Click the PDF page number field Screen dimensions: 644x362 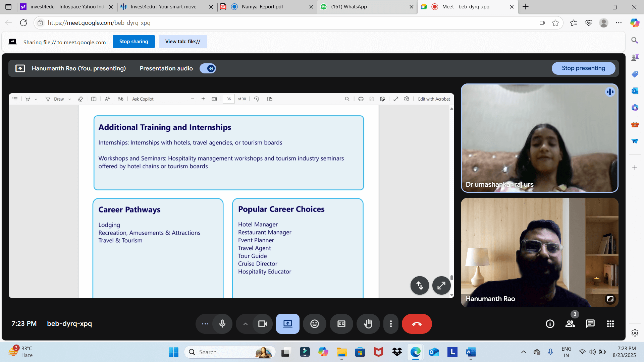(228, 99)
